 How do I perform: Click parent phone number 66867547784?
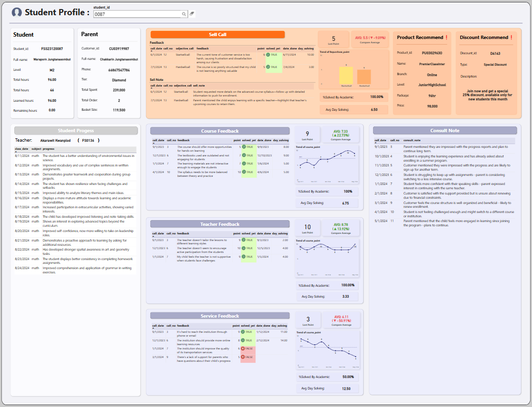119,70
